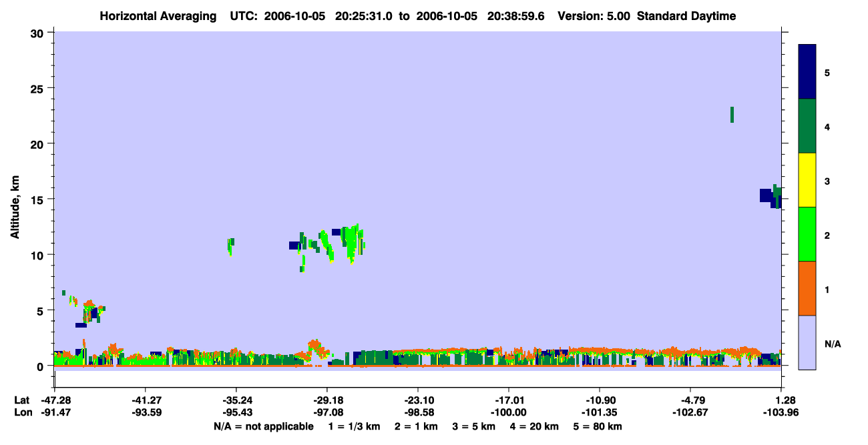Click the latitude value -47.28
This screenshot has height=445, width=868.
[54, 400]
